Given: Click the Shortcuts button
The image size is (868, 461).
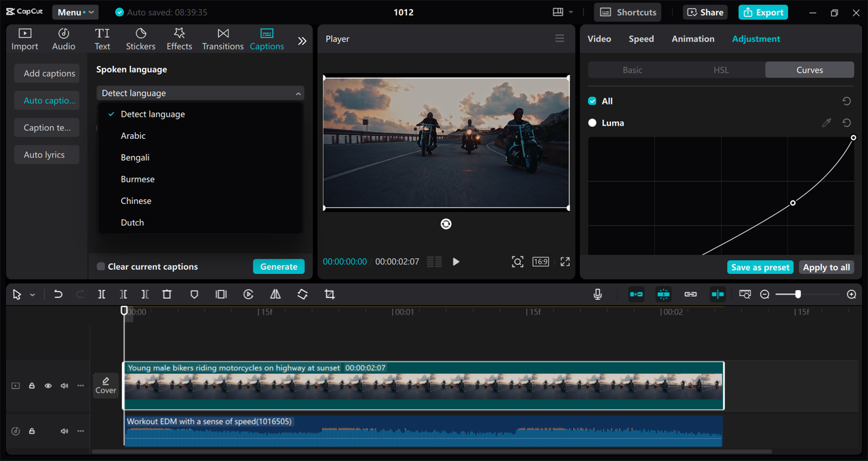Looking at the screenshot, I should tap(628, 12).
